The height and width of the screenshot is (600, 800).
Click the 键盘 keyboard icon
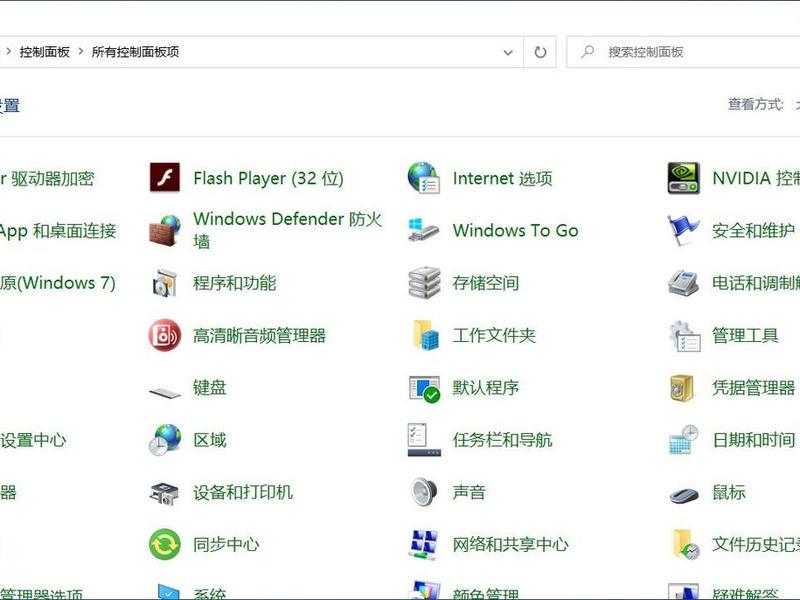[165, 392]
